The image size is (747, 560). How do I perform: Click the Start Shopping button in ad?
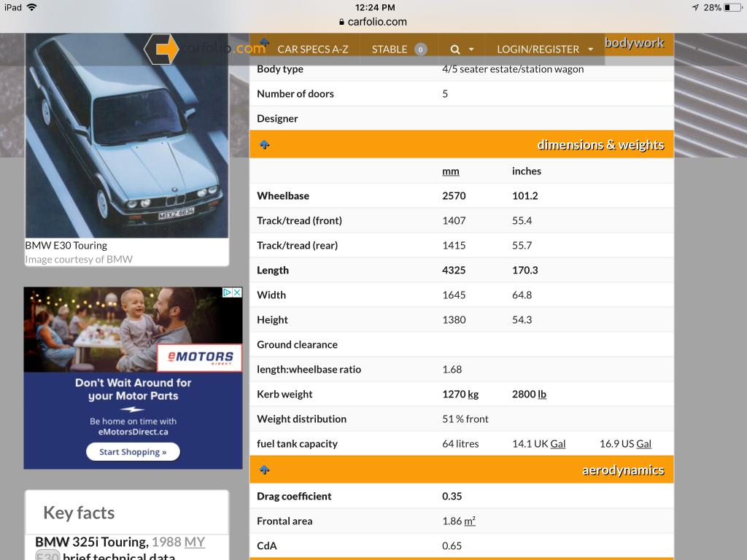coord(133,452)
